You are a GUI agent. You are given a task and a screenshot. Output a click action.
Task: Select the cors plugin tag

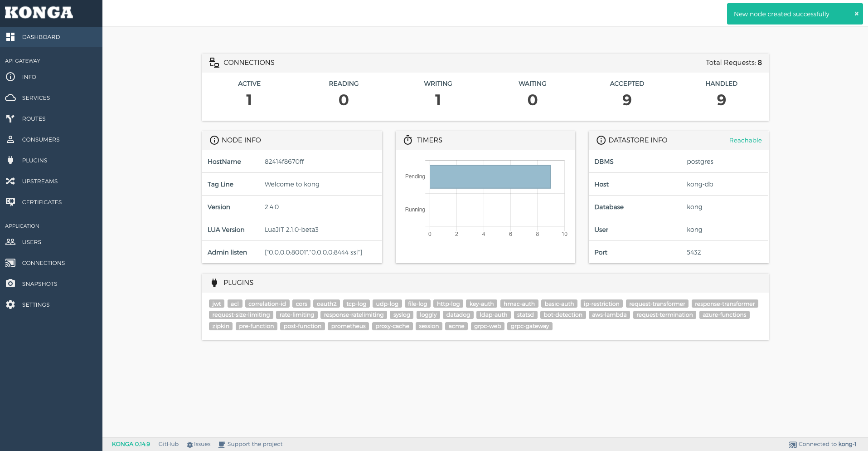pos(301,304)
